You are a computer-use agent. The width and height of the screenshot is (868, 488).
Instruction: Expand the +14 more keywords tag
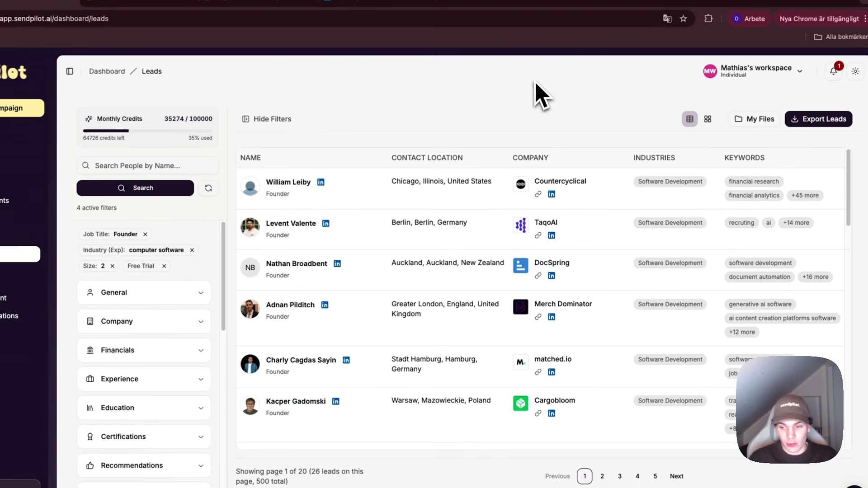tap(796, 223)
